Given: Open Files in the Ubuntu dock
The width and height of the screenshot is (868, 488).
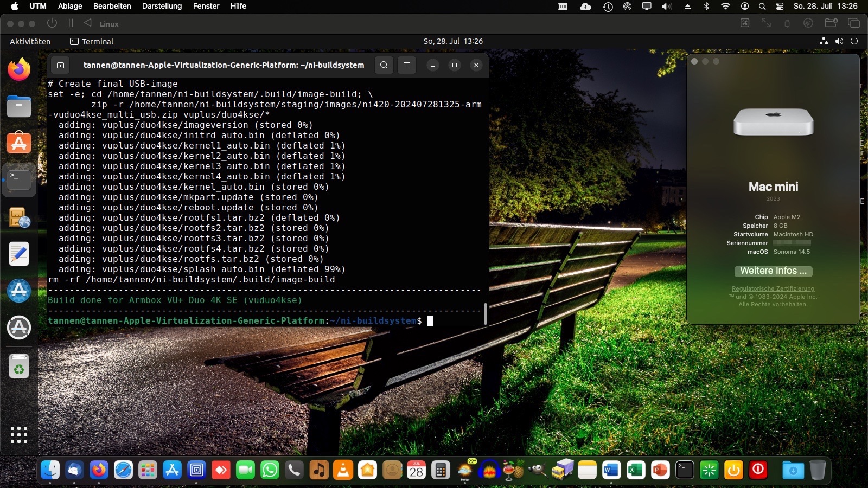Looking at the screenshot, I should (x=19, y=107).
